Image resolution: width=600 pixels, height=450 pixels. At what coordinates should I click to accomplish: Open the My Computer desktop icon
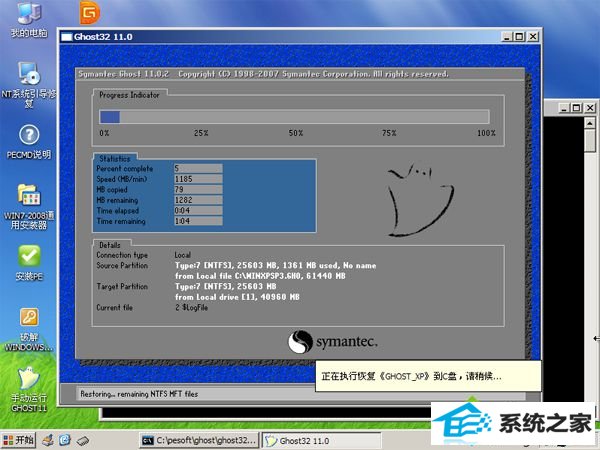[x=29, y=19]
